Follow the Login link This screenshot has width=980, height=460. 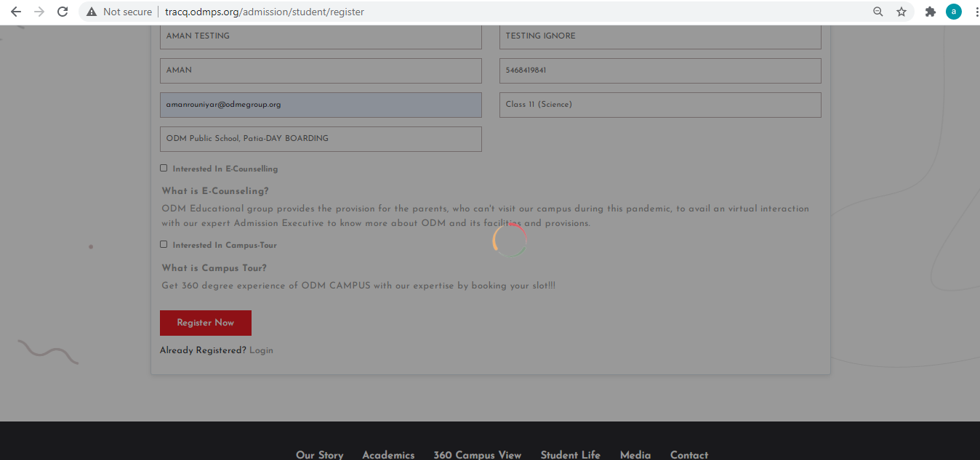point(261,350)
